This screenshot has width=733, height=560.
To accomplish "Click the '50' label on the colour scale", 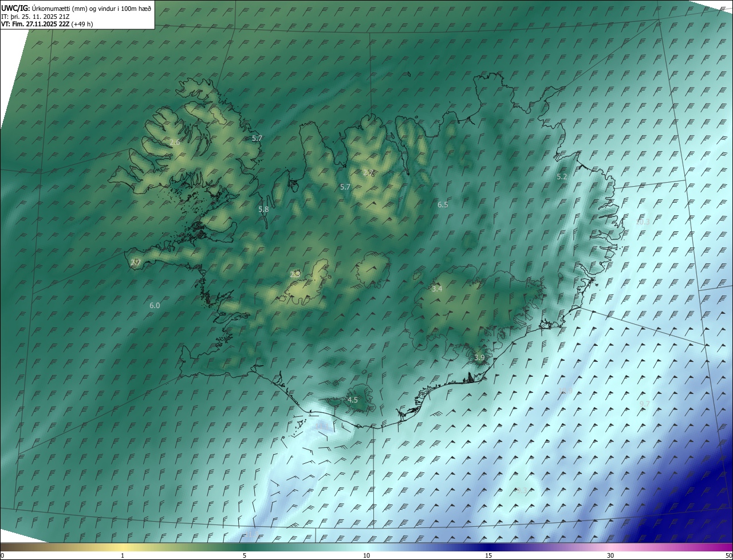I will tap(728, 555).
